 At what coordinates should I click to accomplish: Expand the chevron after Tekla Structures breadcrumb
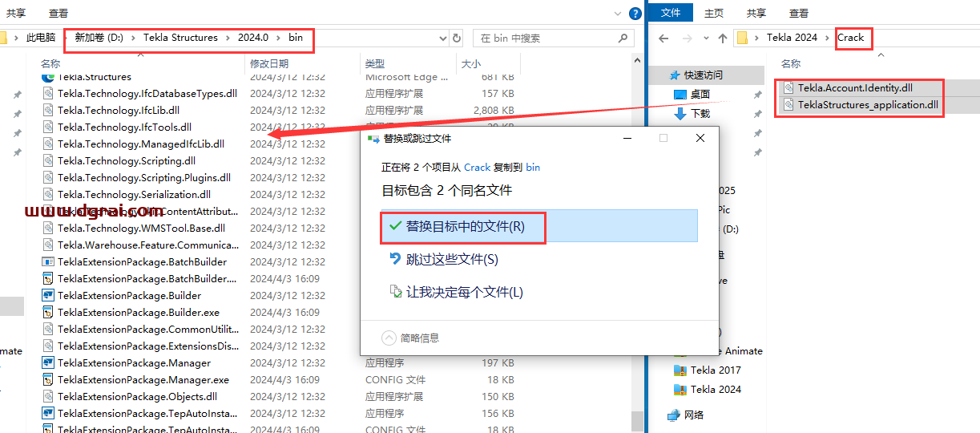point(228,38)
